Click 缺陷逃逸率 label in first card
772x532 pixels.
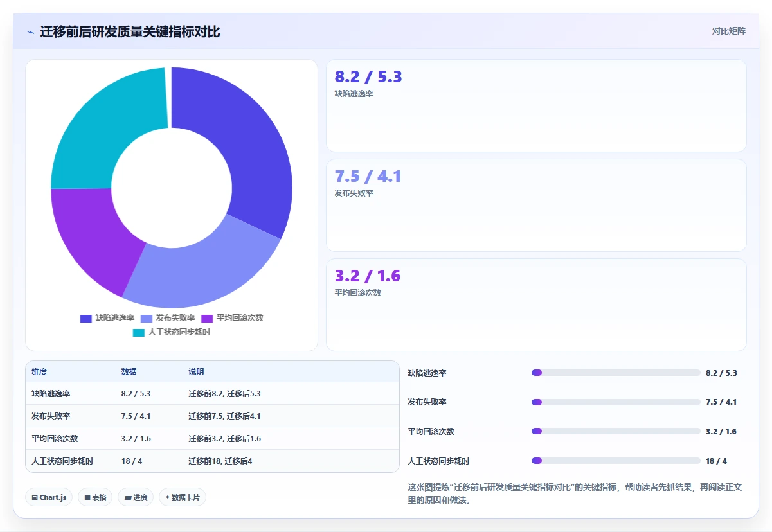tap(354, 94)
